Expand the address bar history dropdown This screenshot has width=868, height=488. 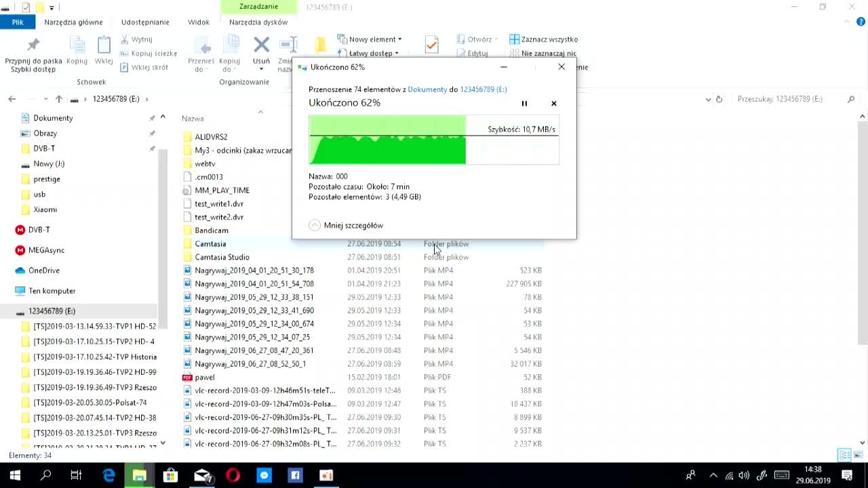coord(709,99)
